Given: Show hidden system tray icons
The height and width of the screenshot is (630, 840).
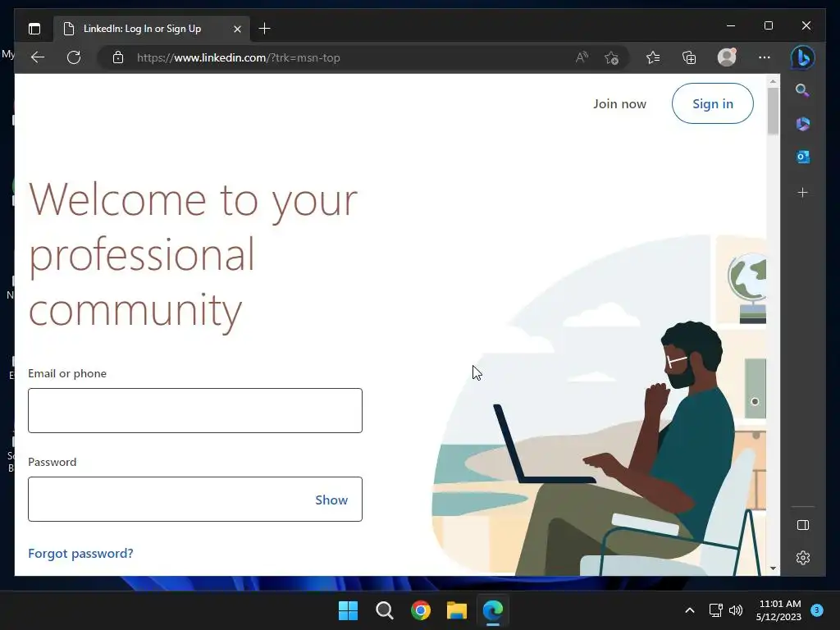Looking at the screenshot, I should click(690, 610).
